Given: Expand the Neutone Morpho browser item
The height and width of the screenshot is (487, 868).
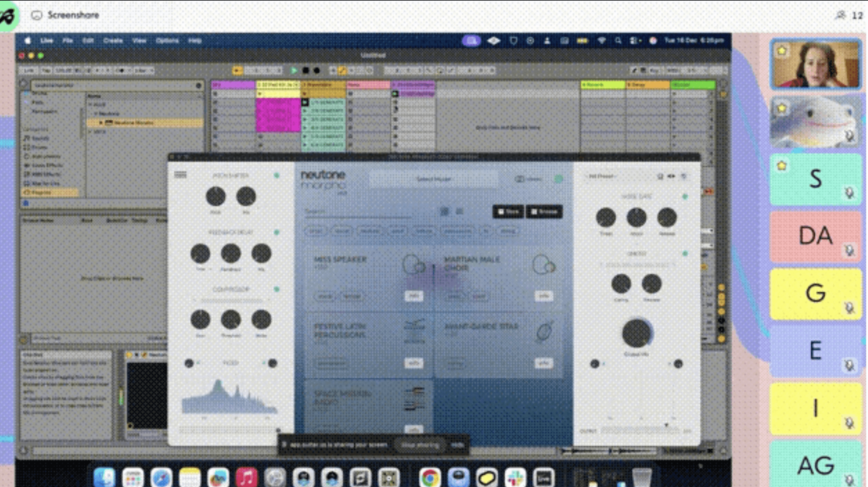Looking at the screenshot, I should point(101,123).
